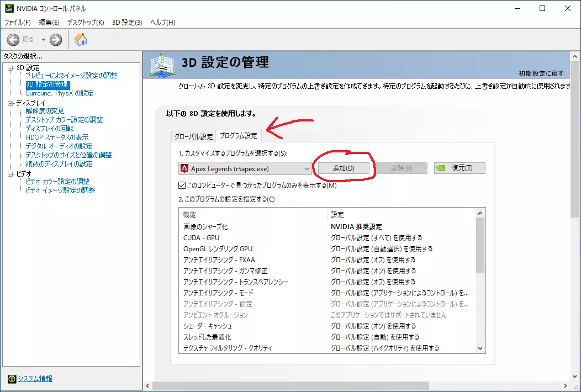Select アンチエイリアシング - FXAA row

click(x=327, y=260)
